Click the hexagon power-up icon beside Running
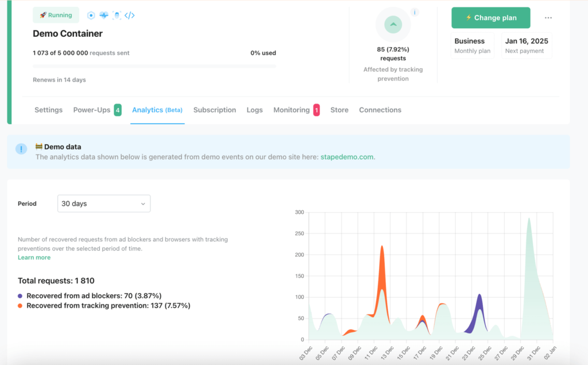 [91, 16]
